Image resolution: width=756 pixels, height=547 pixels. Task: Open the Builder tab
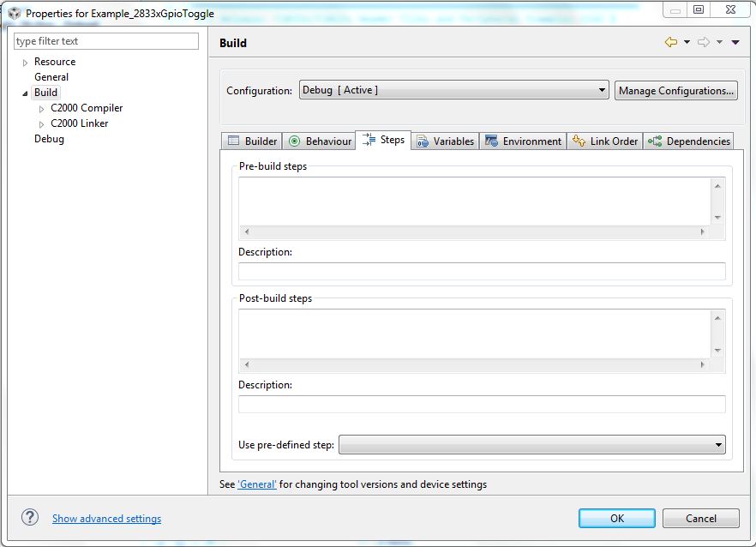pos(251,141)
